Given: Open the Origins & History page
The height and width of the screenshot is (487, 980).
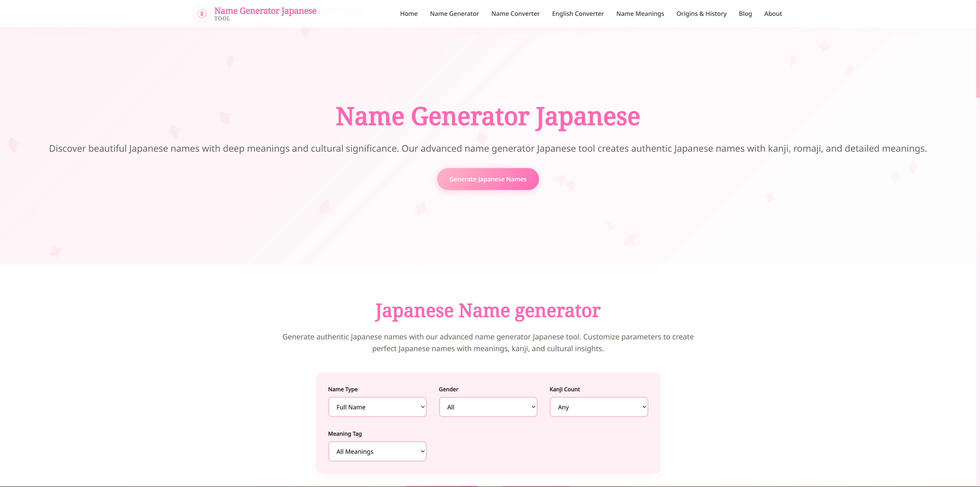Looking at the screenshot, I should (x=701, y=14).
